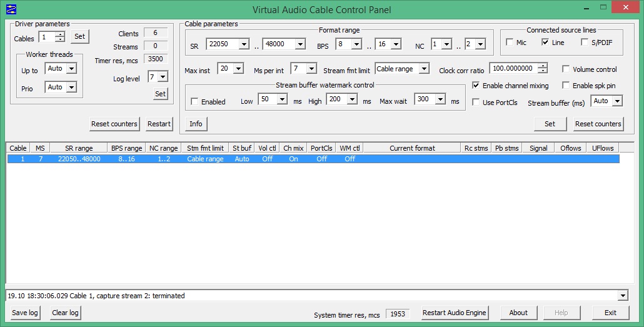The height and width of the screenshot is (327, 644).
Task: Click Set button under Log level
Action: (x=161, y=94)
